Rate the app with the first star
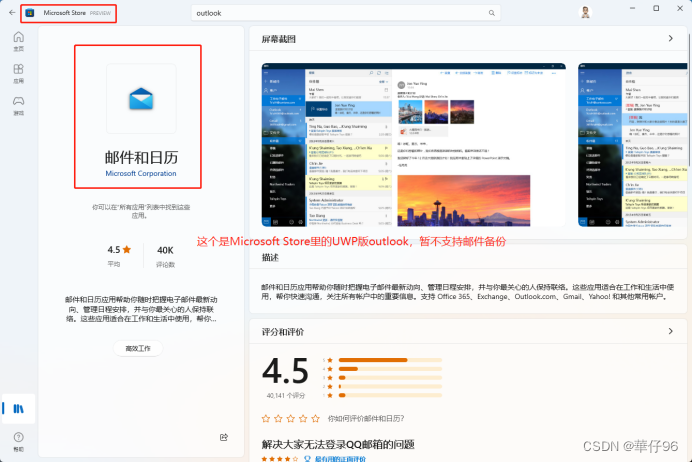Viewport: 693px width, 462px height. 266,418
